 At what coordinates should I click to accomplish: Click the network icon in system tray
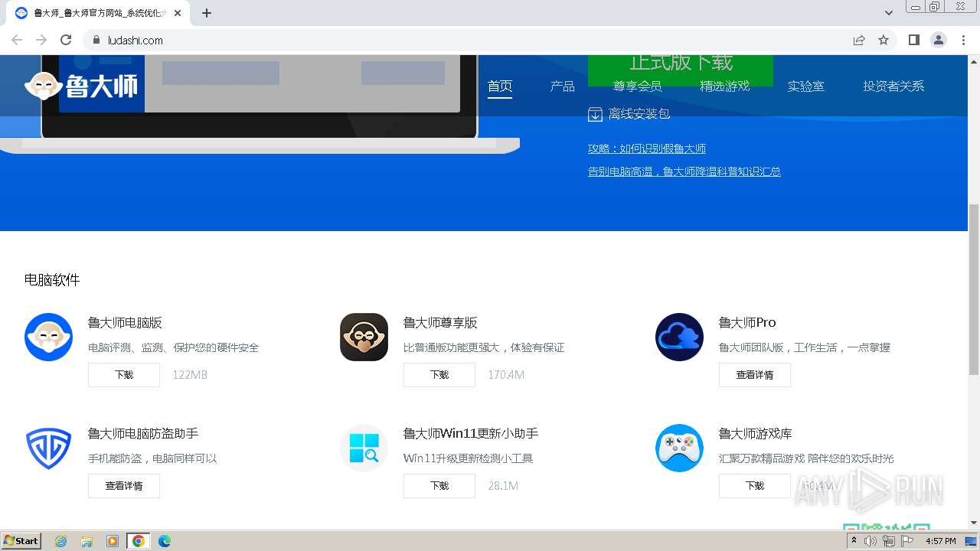889,541
